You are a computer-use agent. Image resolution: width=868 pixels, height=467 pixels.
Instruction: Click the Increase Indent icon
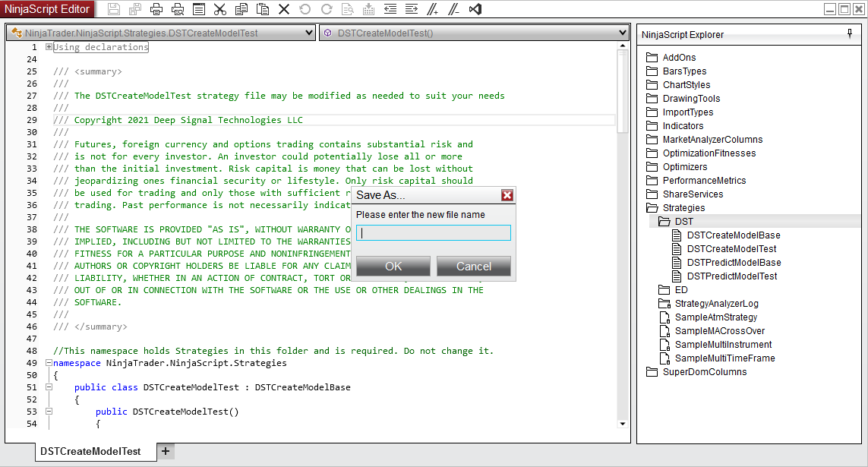click(x=412, y=9)
